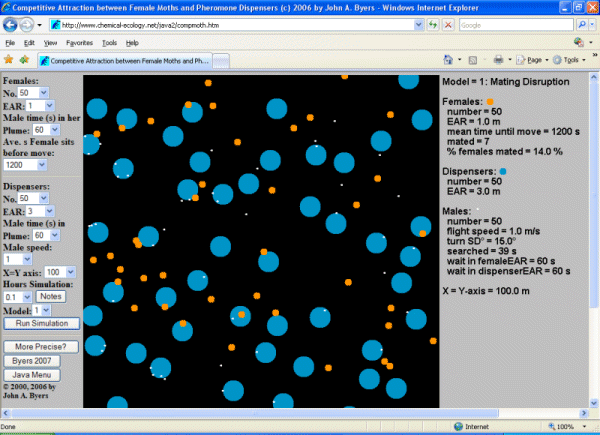
Task: Click the Java Menu button
Action: 32,375
